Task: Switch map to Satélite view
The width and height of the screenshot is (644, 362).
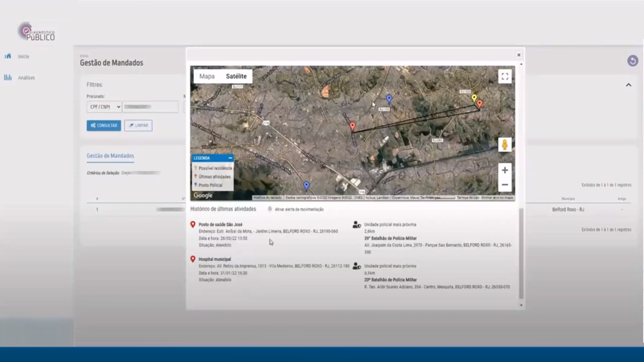Action: pos(236,76)
